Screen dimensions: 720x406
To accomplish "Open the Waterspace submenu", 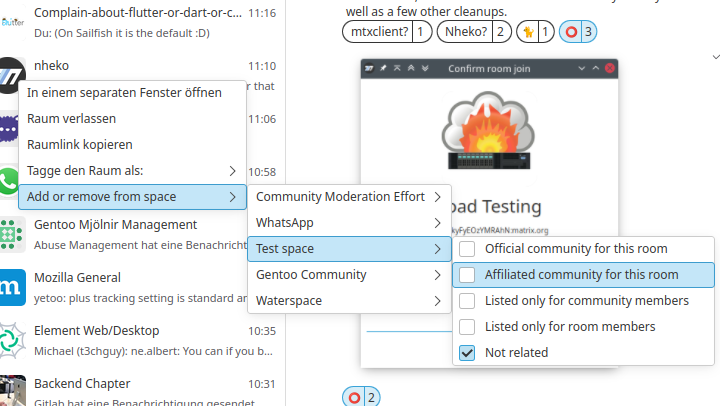I will (x=349, y=300).
